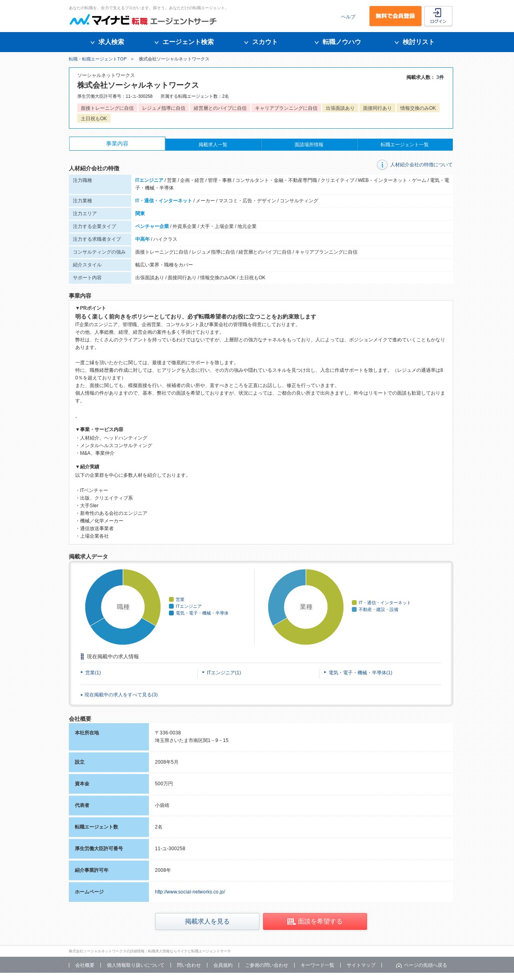This screenshot has width=514, height=980.
Task: Switch to the 掲載求人一覧 tab
Action: point(213,145)
